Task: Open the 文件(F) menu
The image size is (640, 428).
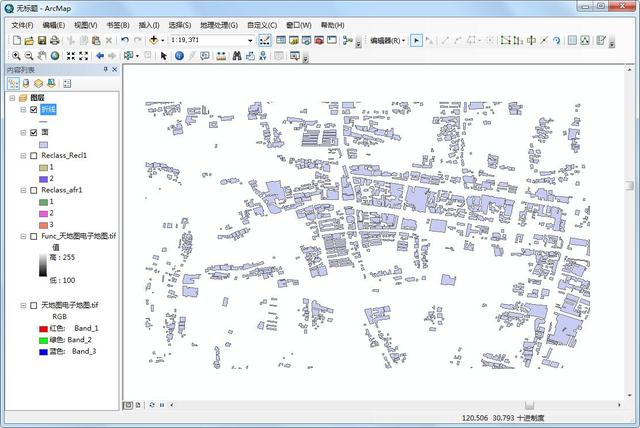Action: click(22, 25)
